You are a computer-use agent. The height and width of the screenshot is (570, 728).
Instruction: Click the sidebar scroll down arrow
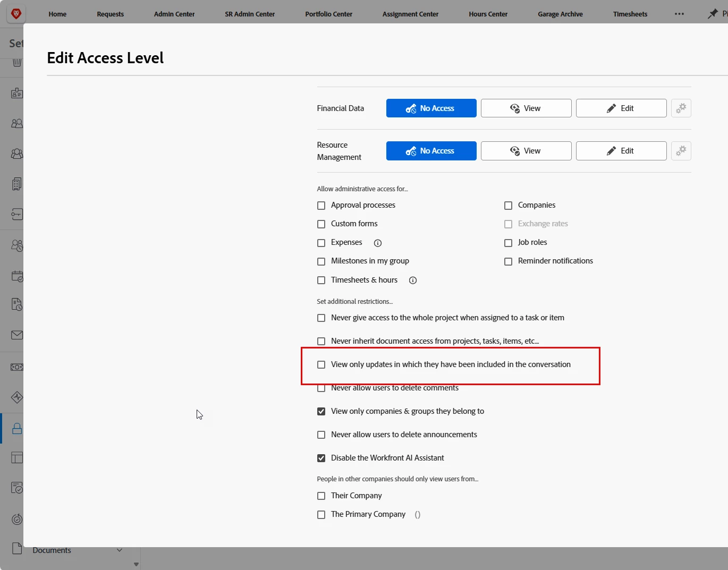136,564
